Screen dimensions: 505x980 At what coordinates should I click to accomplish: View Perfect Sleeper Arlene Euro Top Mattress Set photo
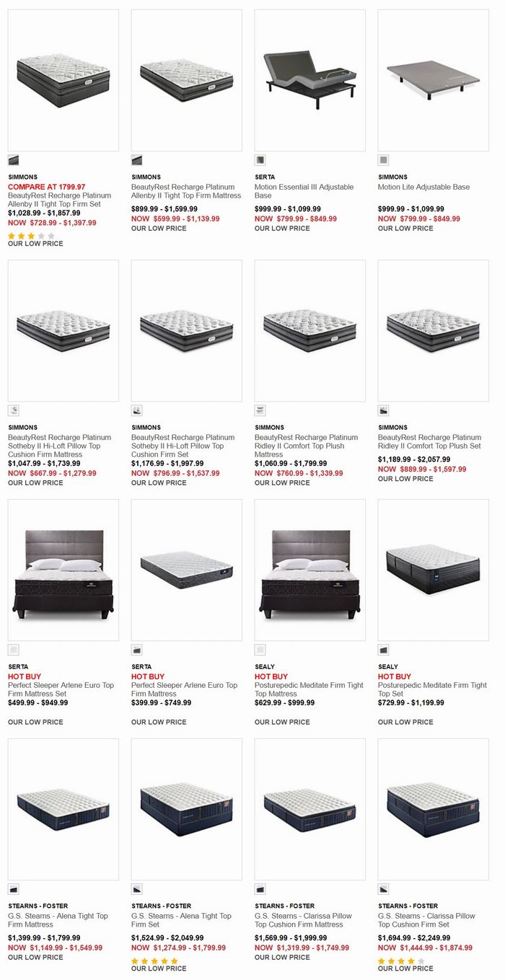(x=63, y=570)
